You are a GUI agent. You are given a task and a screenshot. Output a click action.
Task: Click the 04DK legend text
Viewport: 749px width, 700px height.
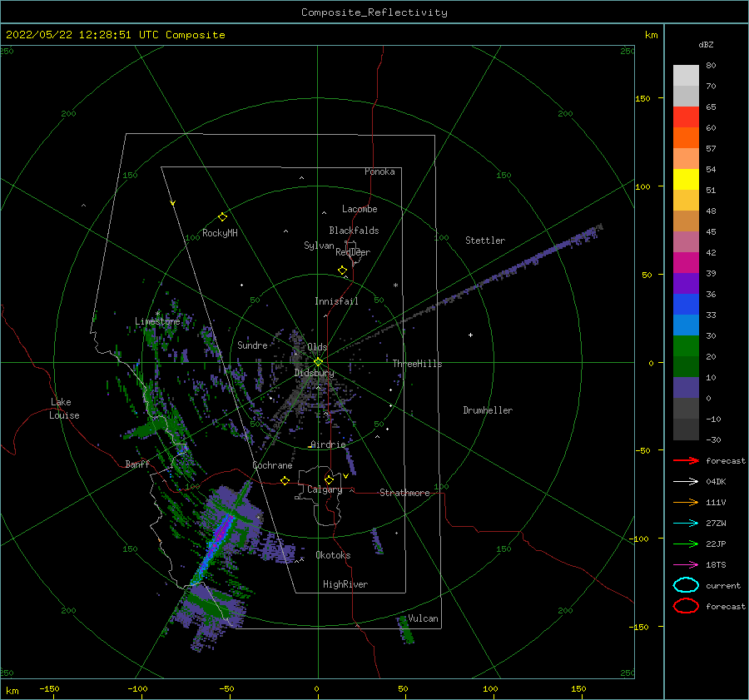click(x=716, y=481)
